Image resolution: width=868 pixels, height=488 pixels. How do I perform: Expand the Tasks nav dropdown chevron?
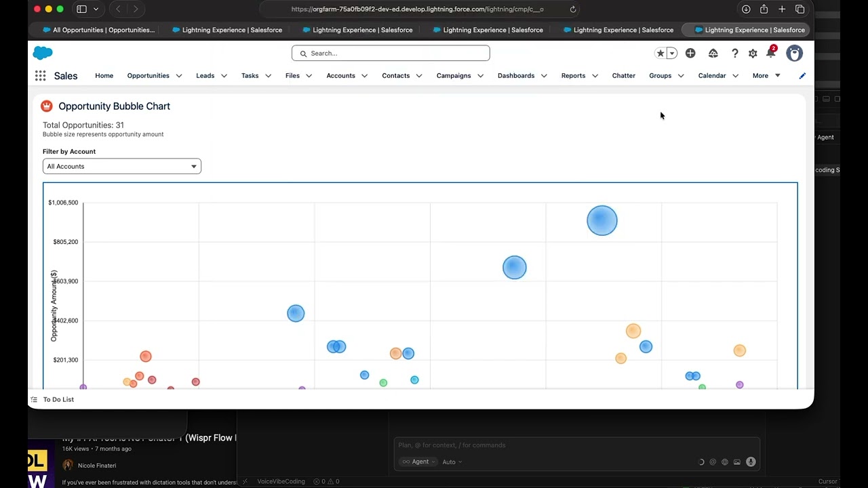click(x=268, y=76)
